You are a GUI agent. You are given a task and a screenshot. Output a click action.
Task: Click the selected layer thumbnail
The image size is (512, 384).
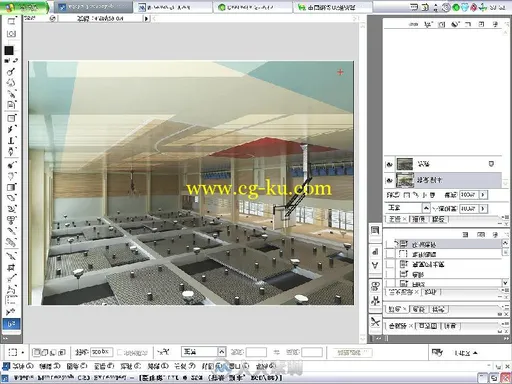coord(405,180)
